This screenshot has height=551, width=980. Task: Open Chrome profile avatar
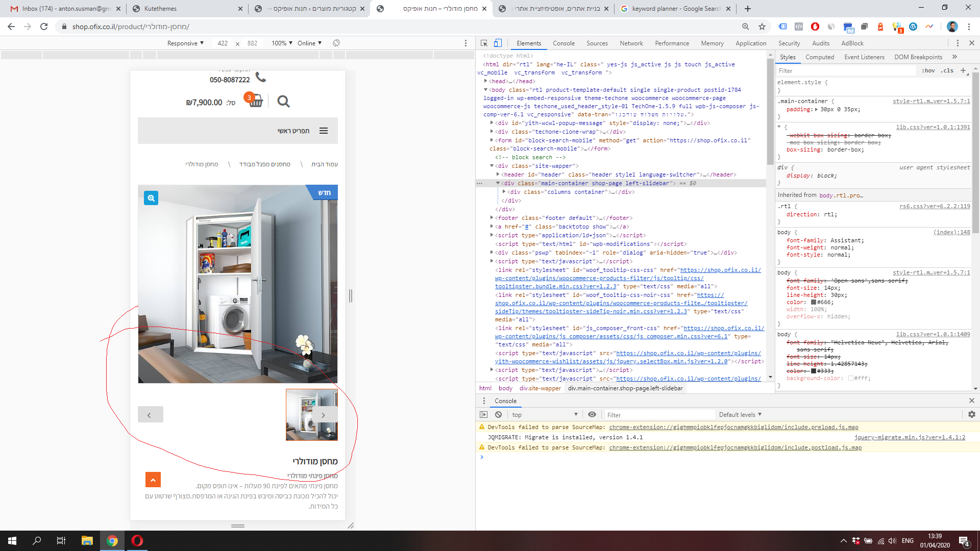click(x=952, y=27)
